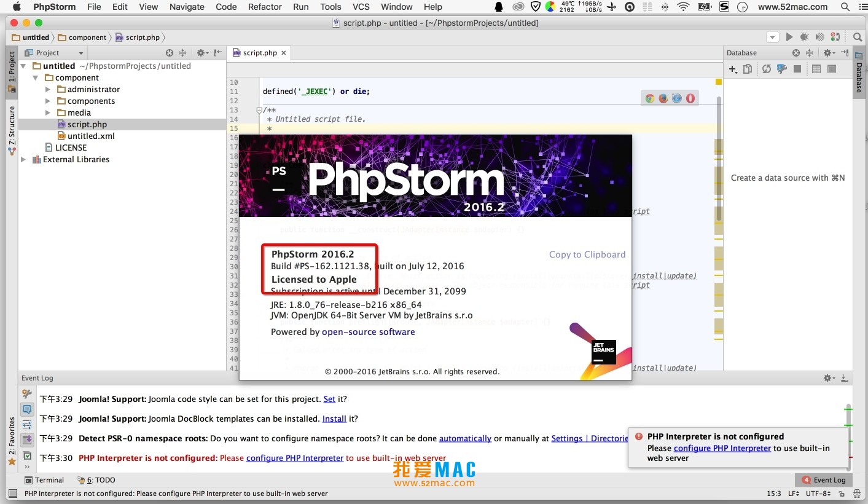Toggle the Structure side tab
Screen dimensions: 868x504
(x=12, y=130)
